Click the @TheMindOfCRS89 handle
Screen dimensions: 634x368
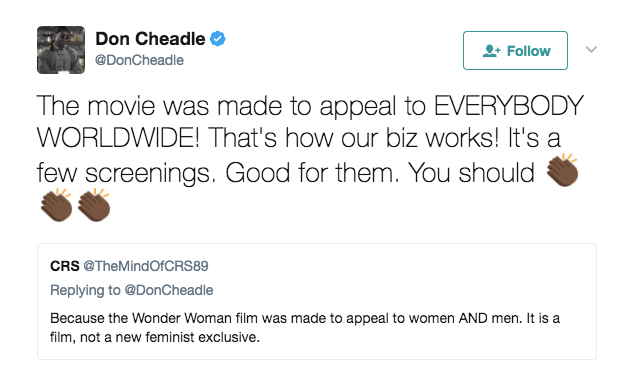tap(146, 266)
